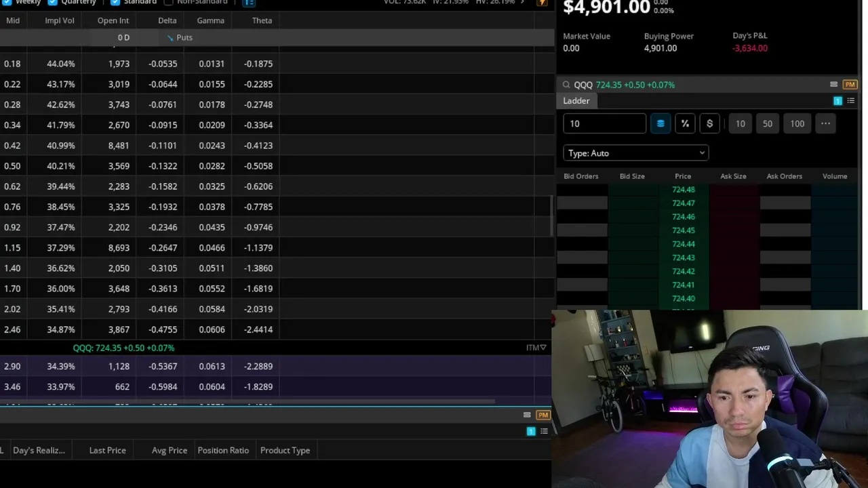
Task: Sort positions by Last Price column
Action: (x=107, y=450)
